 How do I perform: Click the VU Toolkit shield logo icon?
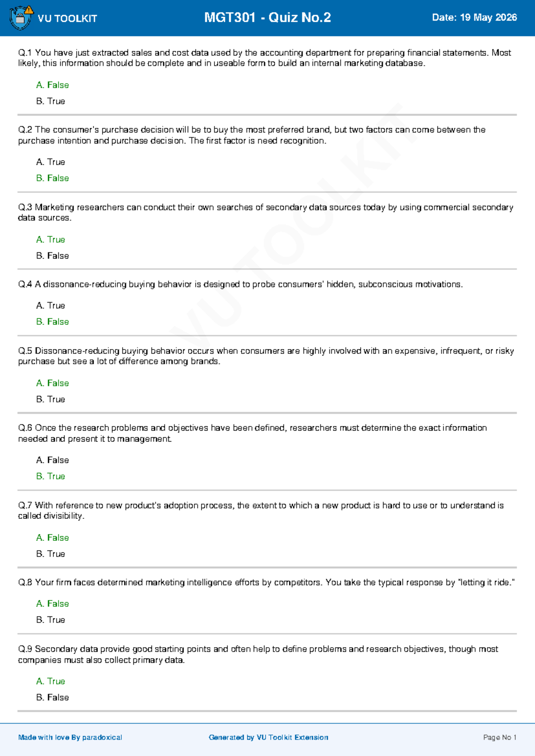[x=21, y=17]
